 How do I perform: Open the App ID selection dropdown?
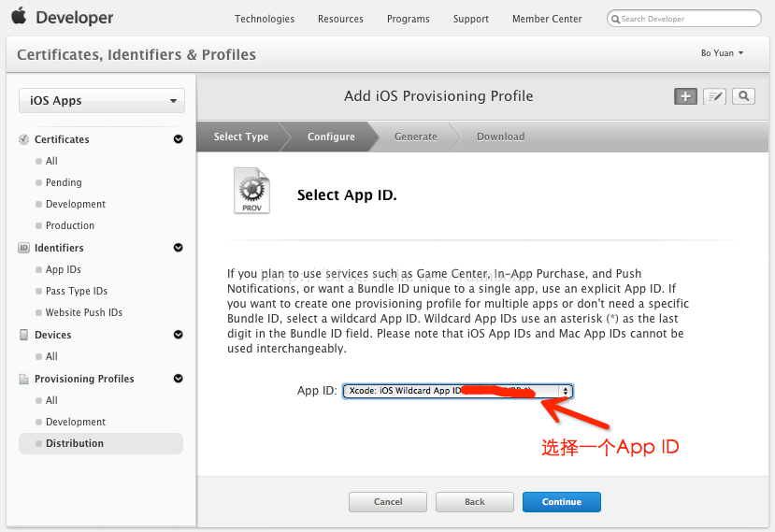coord(457,391)
